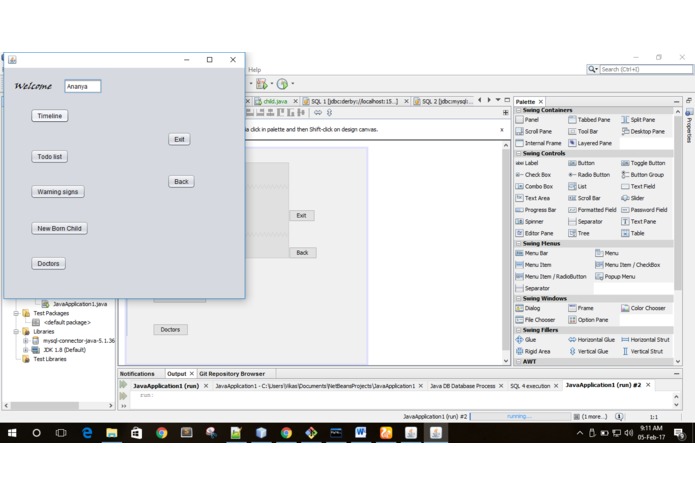Image resolution: width=695 pixels, height=494 pixels.
Task: Click the Back button in the app window
Action: pos(181,181)
